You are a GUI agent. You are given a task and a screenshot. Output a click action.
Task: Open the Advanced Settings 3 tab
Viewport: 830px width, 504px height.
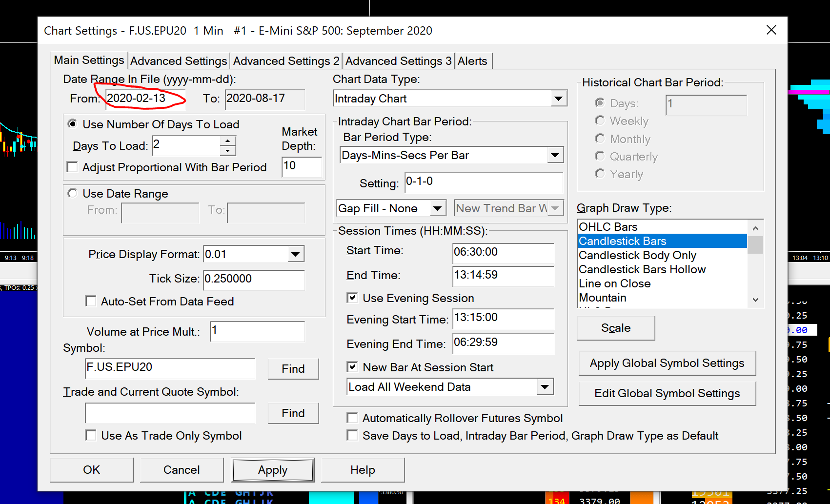(398, 61)
